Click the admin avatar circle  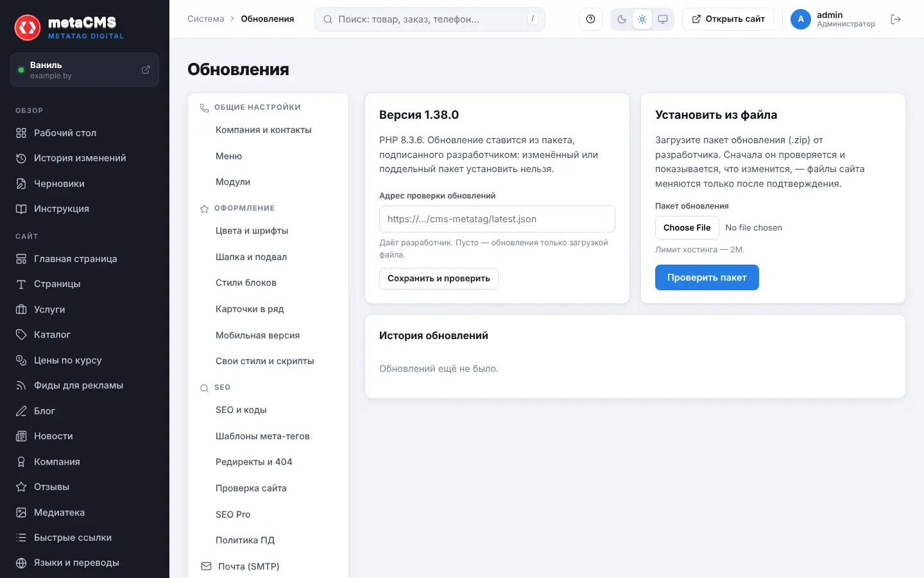(801, 19)
